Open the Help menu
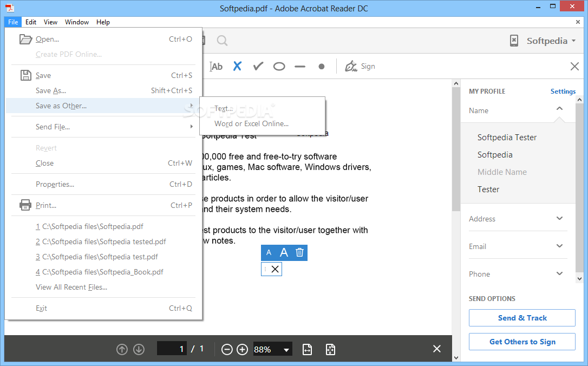This screenshot has width=588, height=366. tap(103, 22)
